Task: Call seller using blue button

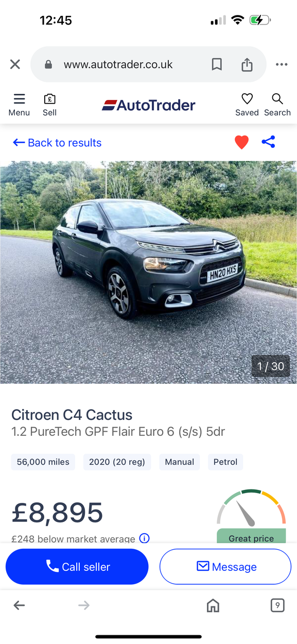Action: point(77,567)
